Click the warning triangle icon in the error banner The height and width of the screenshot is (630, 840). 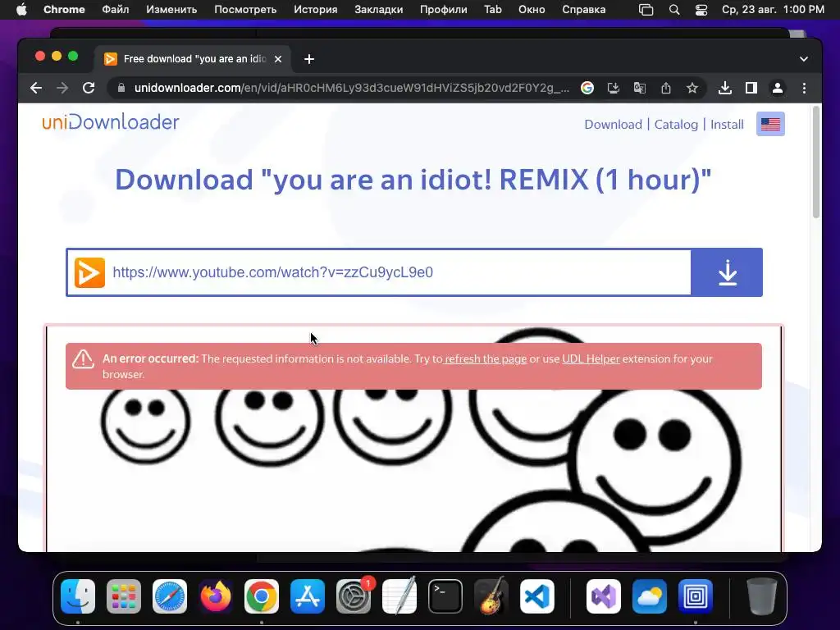[84, 359]
